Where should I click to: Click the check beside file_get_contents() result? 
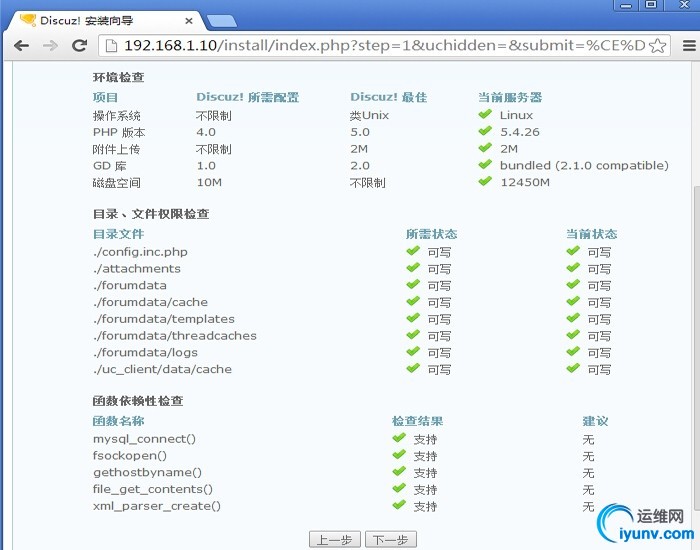(399, 488)
